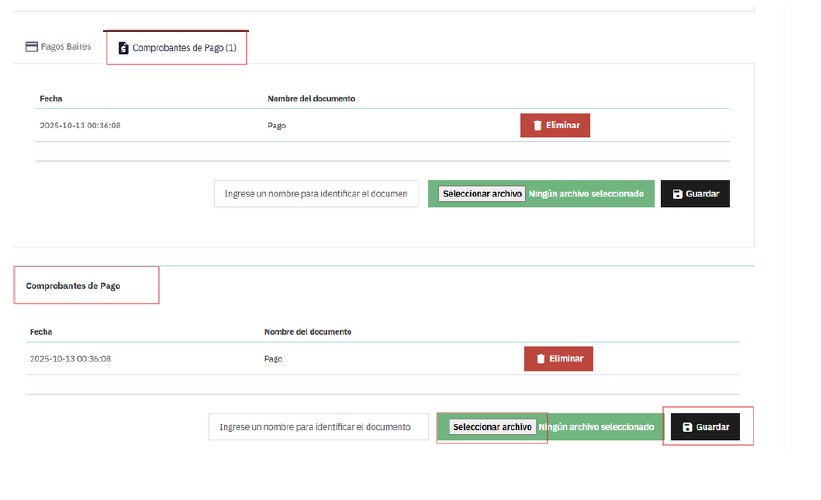
Task: Delete the Pago document in the lower section
Action: [558, 359]
